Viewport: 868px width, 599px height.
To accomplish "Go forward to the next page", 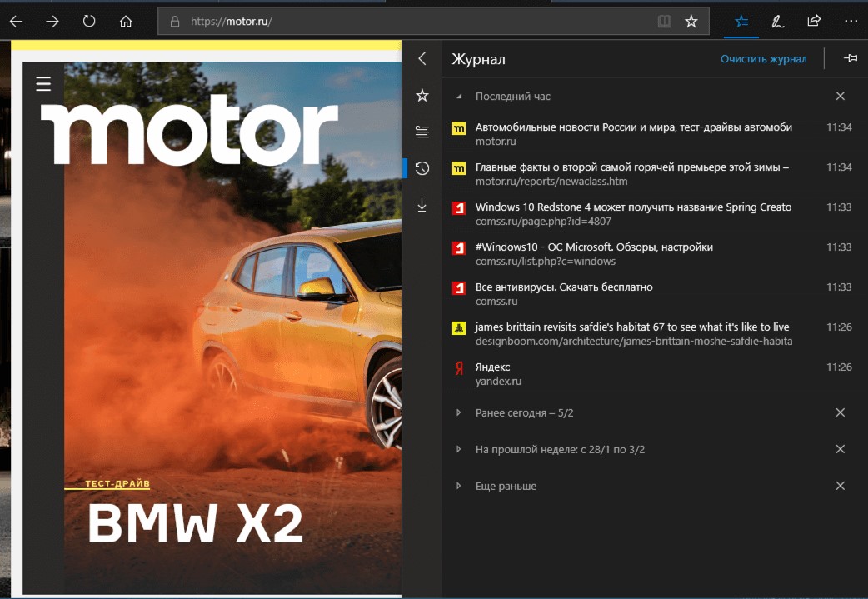I will pos(52,22).
